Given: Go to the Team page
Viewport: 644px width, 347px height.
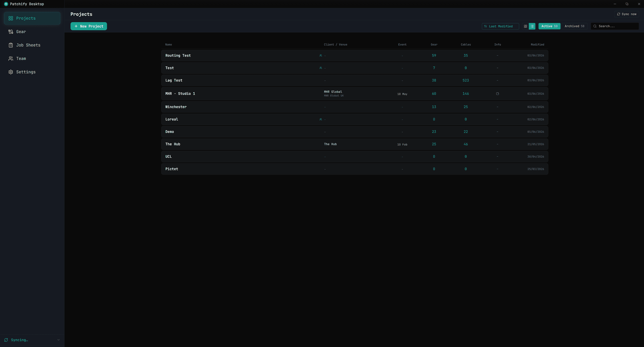Looking at the screenshot, I should pyautogui.click(x=32, y=58).
